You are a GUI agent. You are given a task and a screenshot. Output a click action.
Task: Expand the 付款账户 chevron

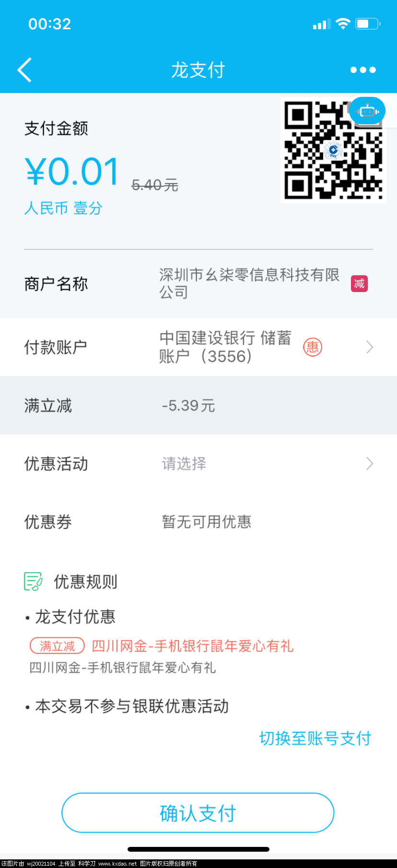pos(370,347)
